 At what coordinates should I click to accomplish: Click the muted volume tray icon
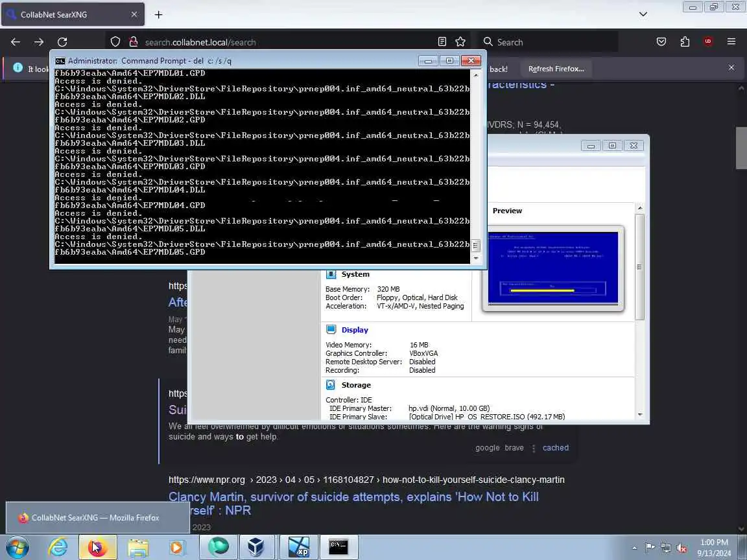(682, 548)
